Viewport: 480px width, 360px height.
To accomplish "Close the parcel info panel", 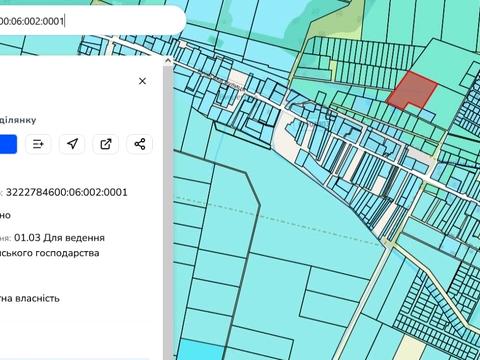I will 142,81.
